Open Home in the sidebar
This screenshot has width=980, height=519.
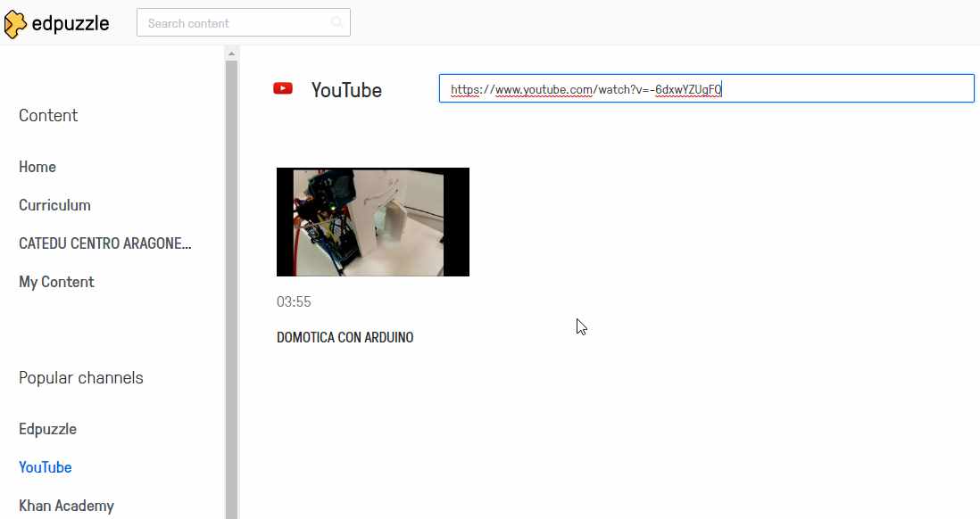(37, 167)
